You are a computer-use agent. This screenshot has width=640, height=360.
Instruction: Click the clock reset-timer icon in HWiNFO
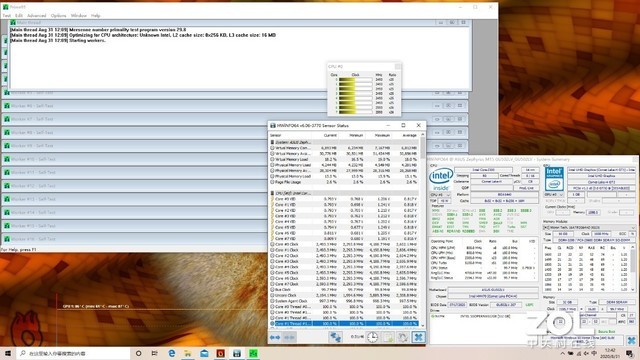[372, 337]
